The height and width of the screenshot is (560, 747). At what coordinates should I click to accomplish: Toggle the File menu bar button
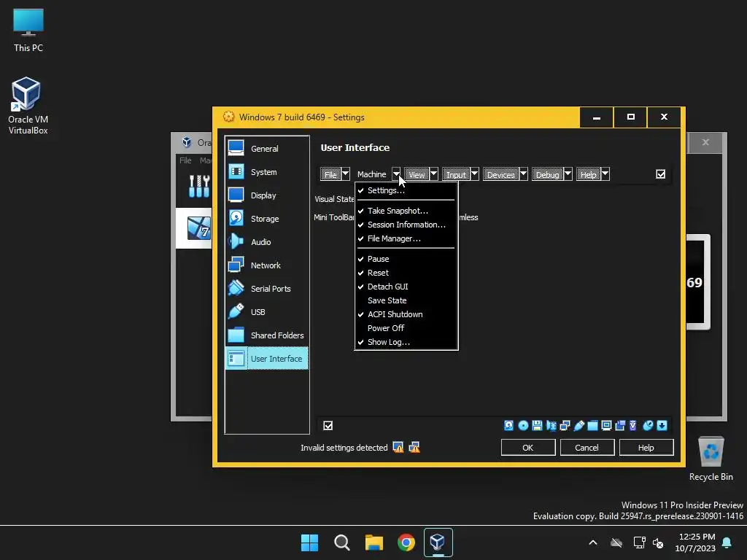[x=330, y=174]
